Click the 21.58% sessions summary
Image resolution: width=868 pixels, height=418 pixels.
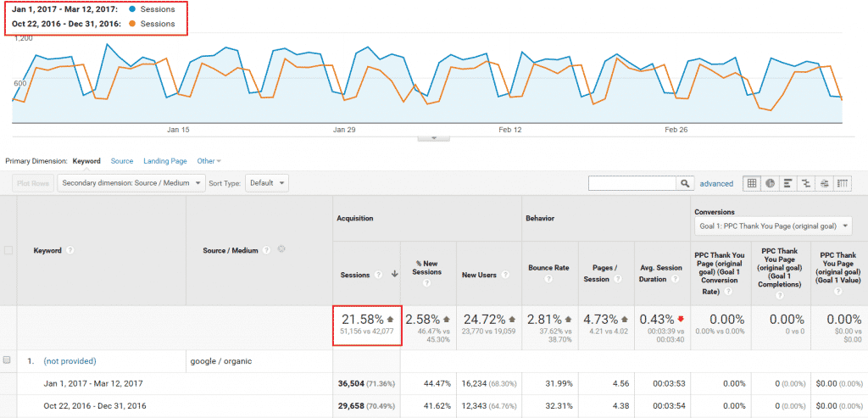coord(363,320)
